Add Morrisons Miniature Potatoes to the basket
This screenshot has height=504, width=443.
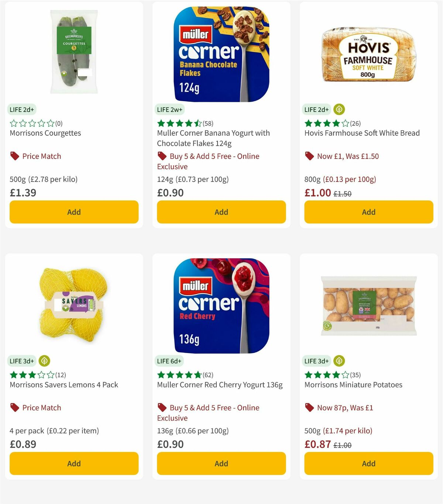(368, 463)
